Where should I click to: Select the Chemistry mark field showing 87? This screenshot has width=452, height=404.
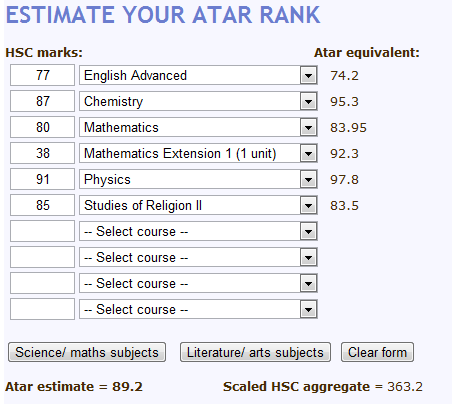coord(42,101)
